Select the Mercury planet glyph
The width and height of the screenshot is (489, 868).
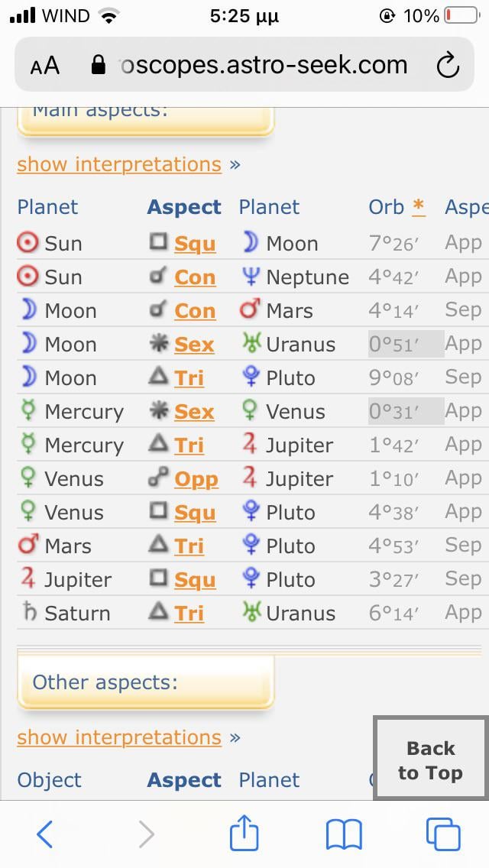27,411
